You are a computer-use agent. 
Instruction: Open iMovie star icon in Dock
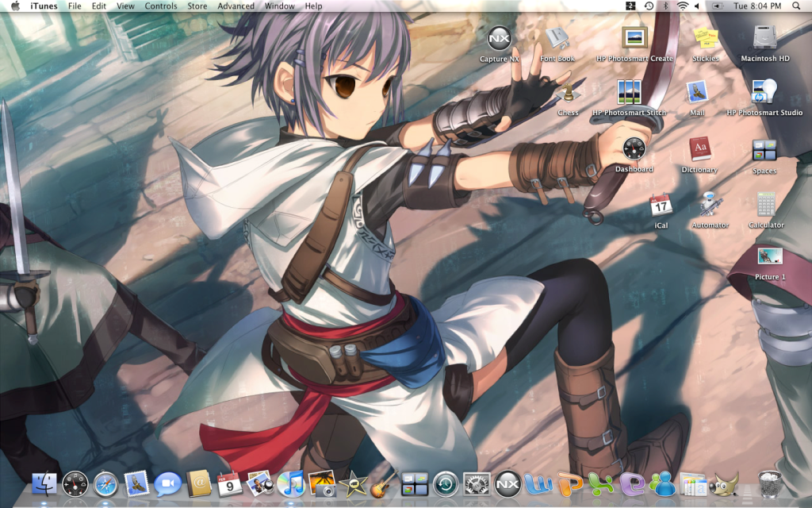[353, 485]
